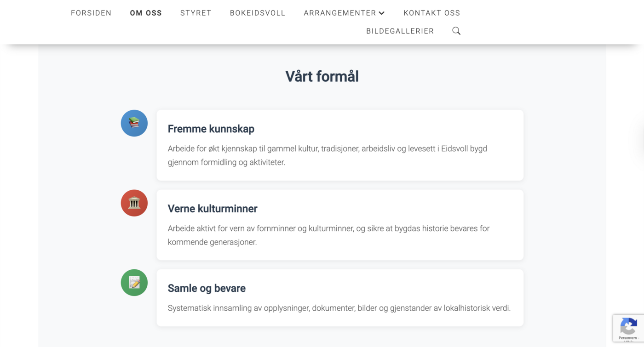
Task: Click the Samle og bevare card title
Action: click(x=207, y=288)
